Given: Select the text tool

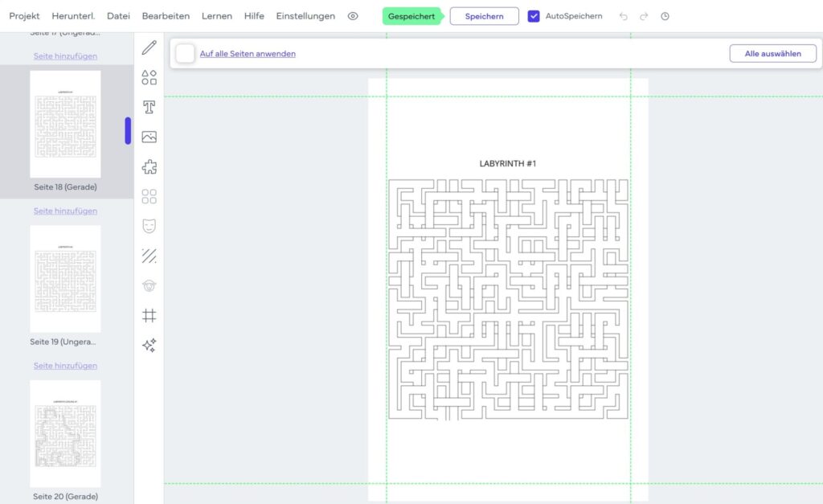Looking at the screenshot, I should 149,107.
